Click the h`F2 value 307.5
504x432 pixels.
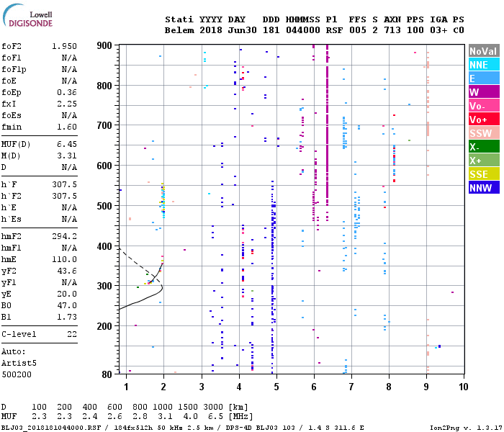64,196
